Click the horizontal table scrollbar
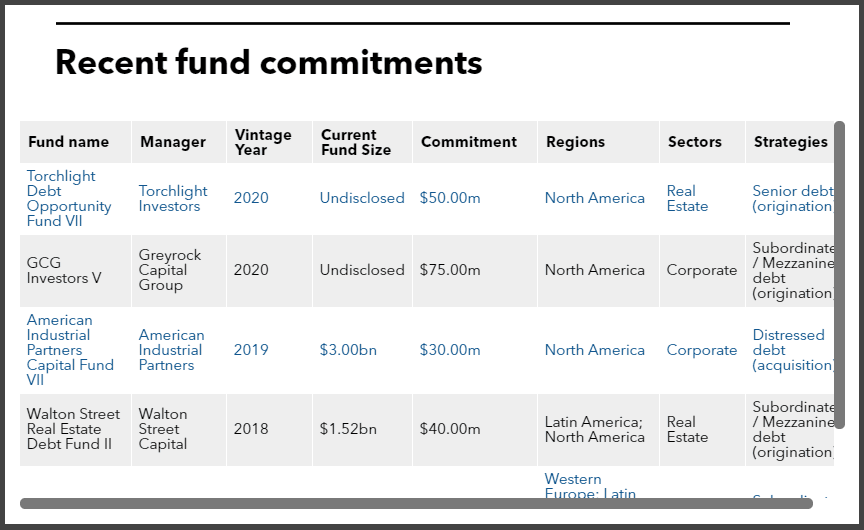 point(416,504)
